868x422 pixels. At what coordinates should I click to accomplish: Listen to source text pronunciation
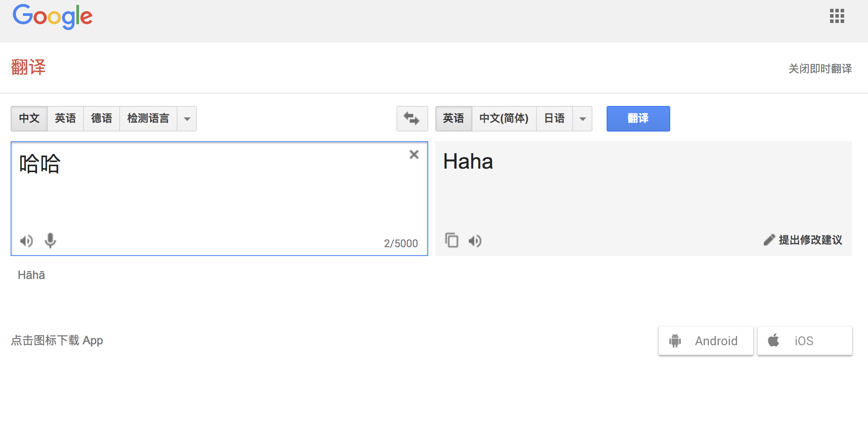coord(26,241)
